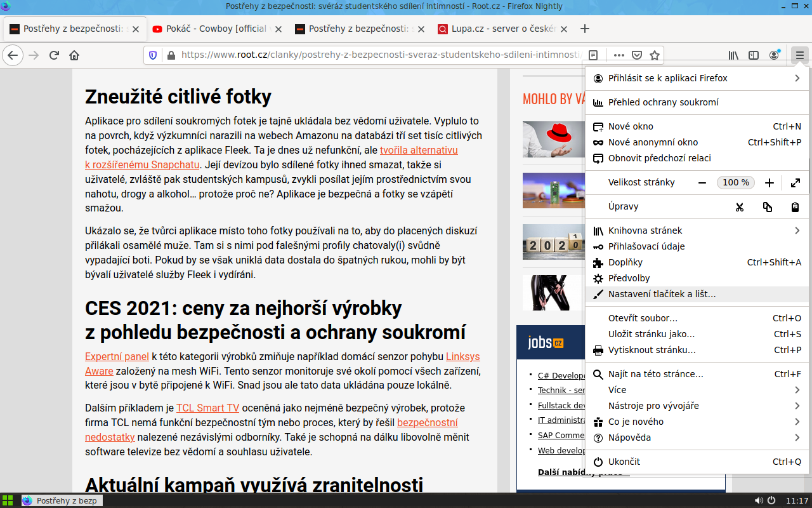Bookmark this page with the star icon

coord(654,55)
